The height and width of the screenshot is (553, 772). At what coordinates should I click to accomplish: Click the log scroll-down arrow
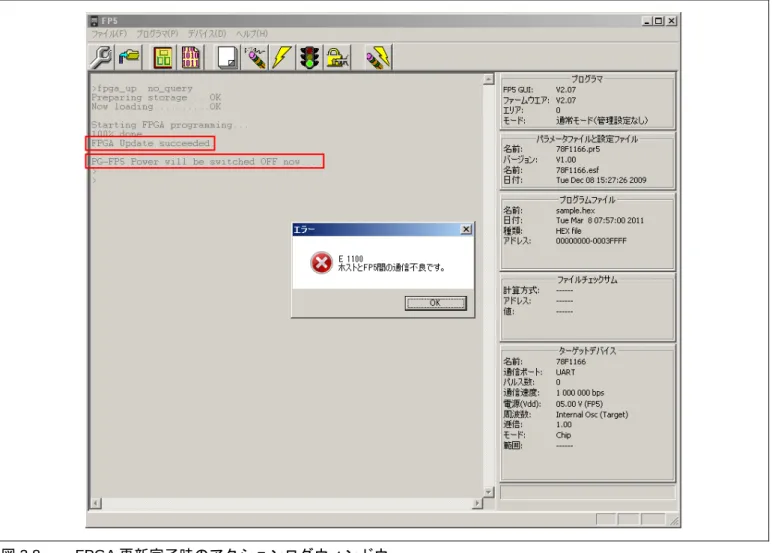click(488, 491)
